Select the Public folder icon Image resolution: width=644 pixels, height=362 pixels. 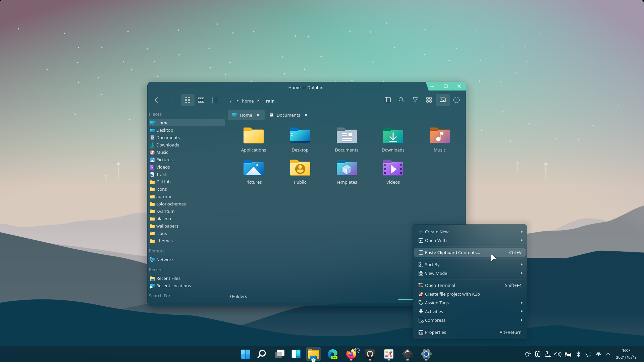300,168
